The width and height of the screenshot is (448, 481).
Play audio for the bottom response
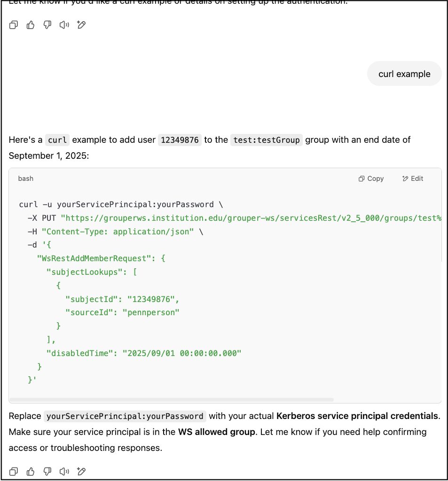(64, 471)
